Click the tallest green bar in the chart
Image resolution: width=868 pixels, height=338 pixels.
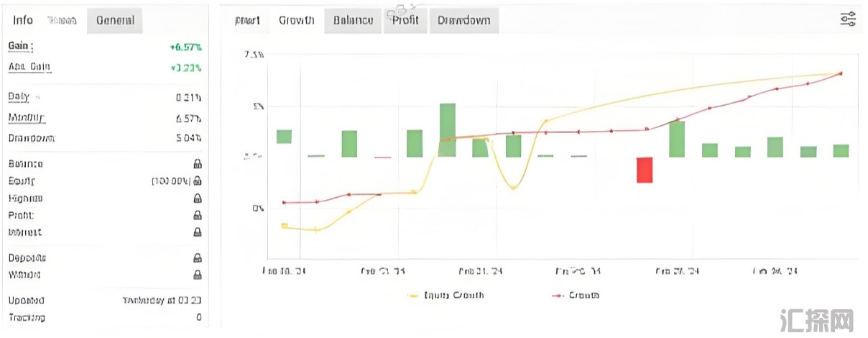click(448, 130)
